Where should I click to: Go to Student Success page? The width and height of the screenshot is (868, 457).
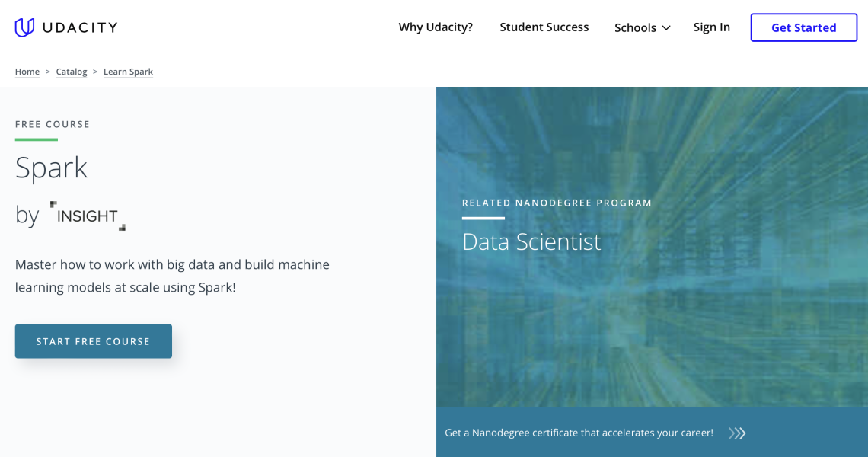tap(544, 27)
